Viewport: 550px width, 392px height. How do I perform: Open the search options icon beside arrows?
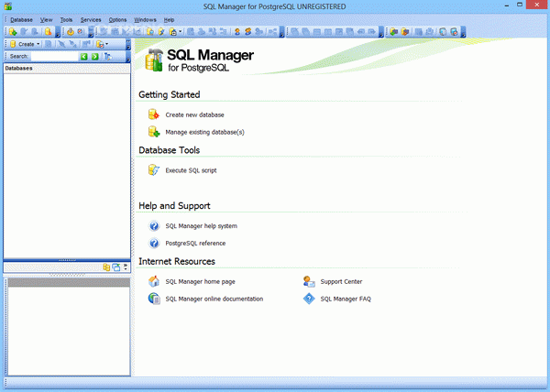coord(108,56)
